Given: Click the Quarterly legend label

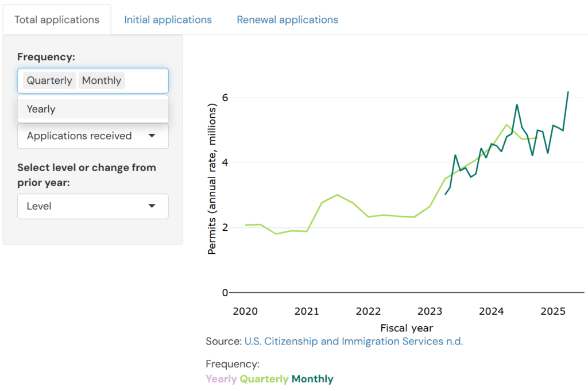Looking at the screenshot, I should pyautogui.click(x=264, y=379).
